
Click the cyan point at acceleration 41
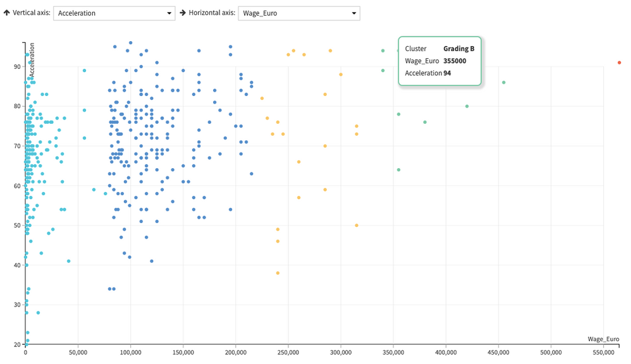pos(68,261)
